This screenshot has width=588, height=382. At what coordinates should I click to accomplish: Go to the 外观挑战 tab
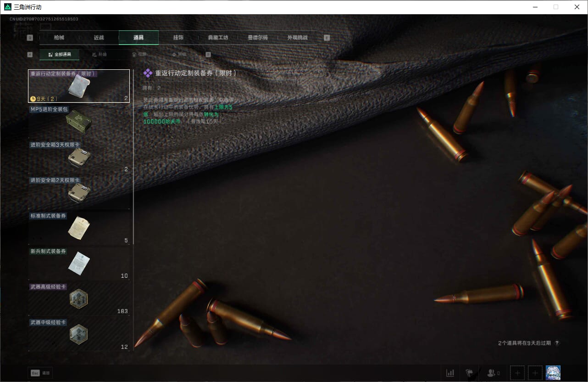[297, 38]
